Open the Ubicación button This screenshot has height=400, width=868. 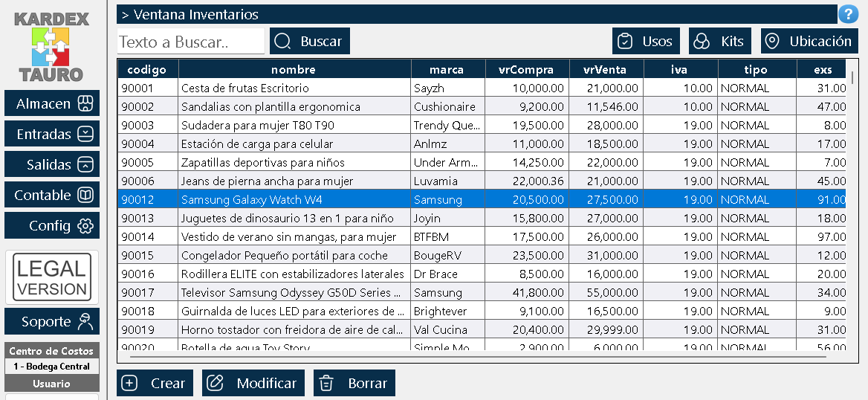pyautogui.click(x=809, y=41)
